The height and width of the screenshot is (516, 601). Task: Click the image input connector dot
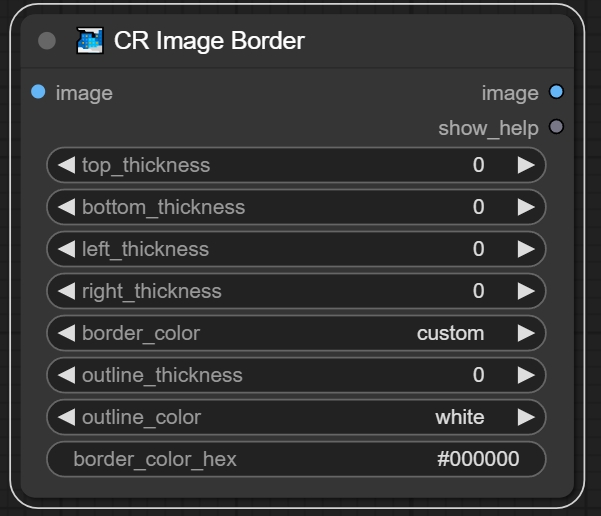click(38, 92)
